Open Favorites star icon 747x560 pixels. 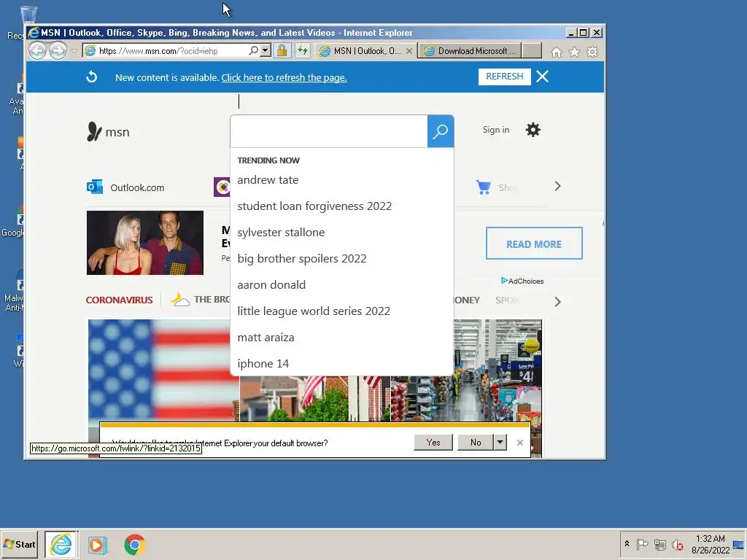575,52
